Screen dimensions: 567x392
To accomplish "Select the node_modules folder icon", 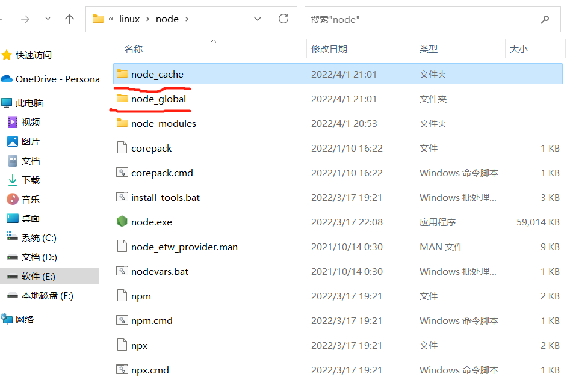I will pos(122,123).
